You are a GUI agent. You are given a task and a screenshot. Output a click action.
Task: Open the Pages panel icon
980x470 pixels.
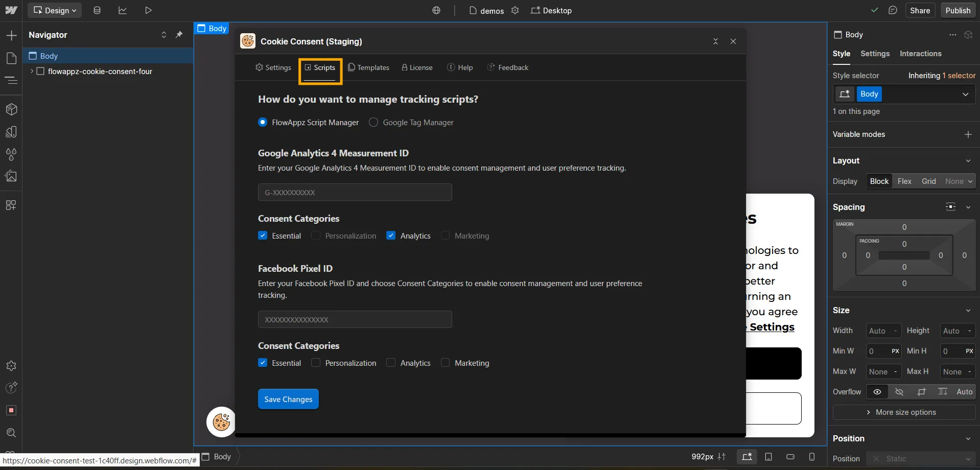click(11, 58)
